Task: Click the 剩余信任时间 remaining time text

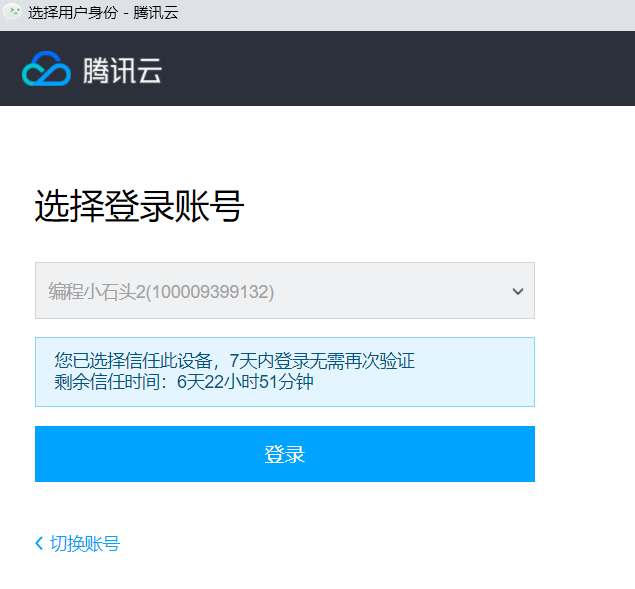Action: [184, 382]
